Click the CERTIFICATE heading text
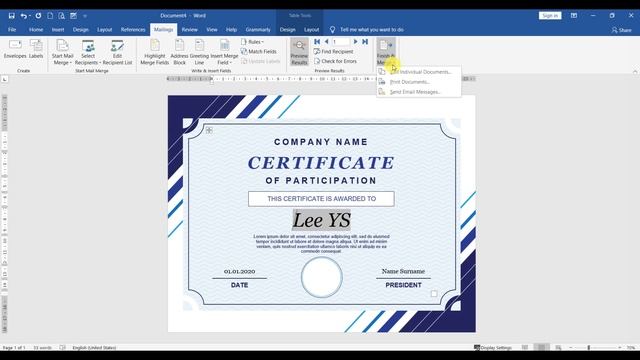Screen dimensions: 640x360 click(x=321, y=163)
